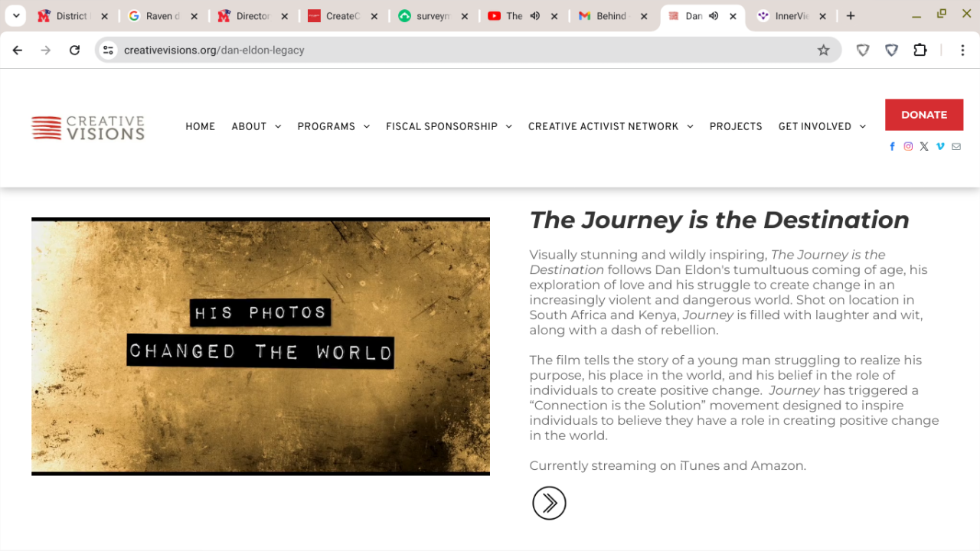The width and height of the screenshot is (980, 551).
Task: Expand the PROGRAMS menu dropdown
Action: (334, 126)
